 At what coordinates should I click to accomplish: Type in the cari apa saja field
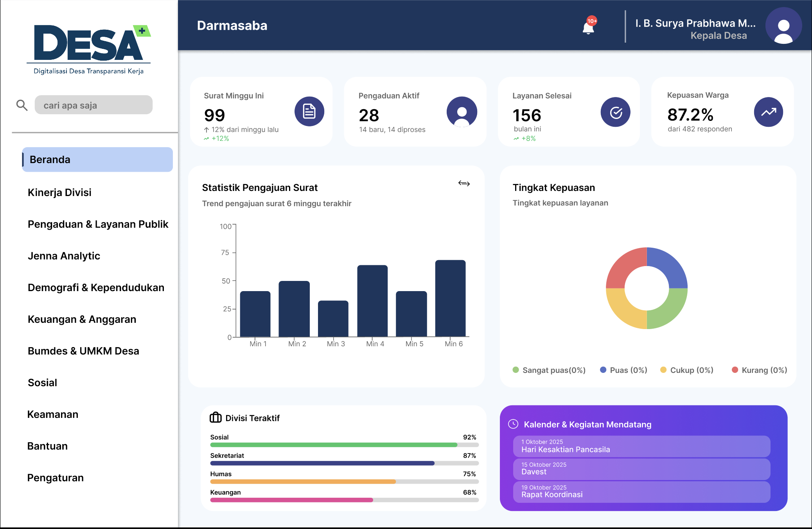click(x=93, y=105)
